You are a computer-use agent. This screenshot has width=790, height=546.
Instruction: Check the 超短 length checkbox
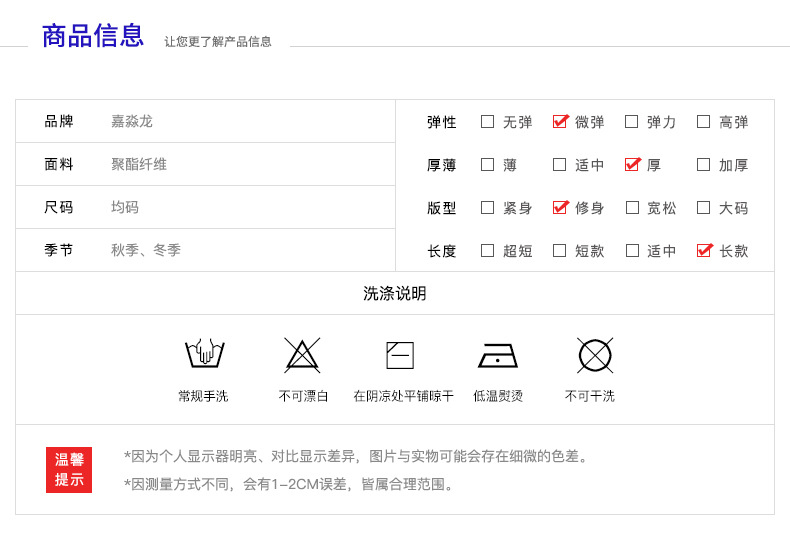coord(487,250)
